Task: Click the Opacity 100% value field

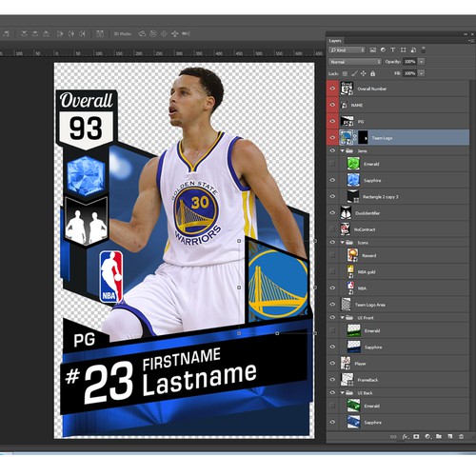Action: pyautogui.click(x=410, y=62)
